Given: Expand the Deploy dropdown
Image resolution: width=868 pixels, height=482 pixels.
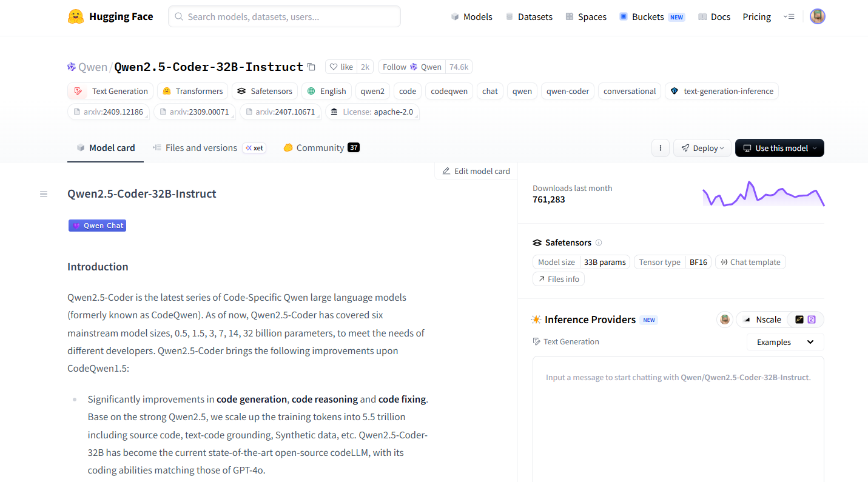Looking at the screenshot, I should 701,148.
